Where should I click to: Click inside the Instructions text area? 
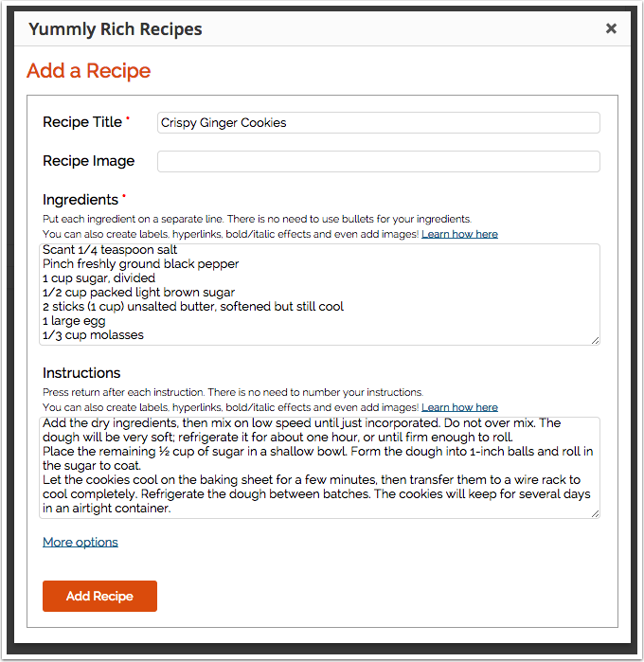(x=319, y=467)
